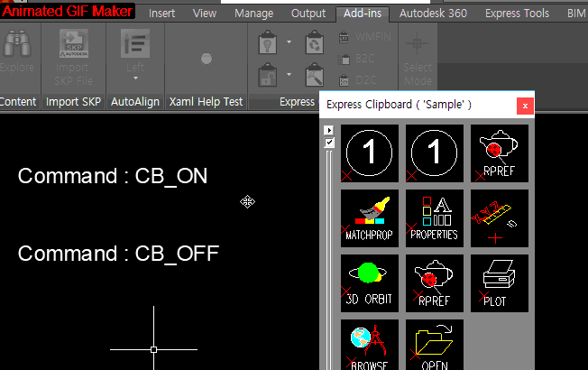This screenshot has height=370, width=588.
Task: Select the OPEN folder thumbnail
Action: point(435,345)
